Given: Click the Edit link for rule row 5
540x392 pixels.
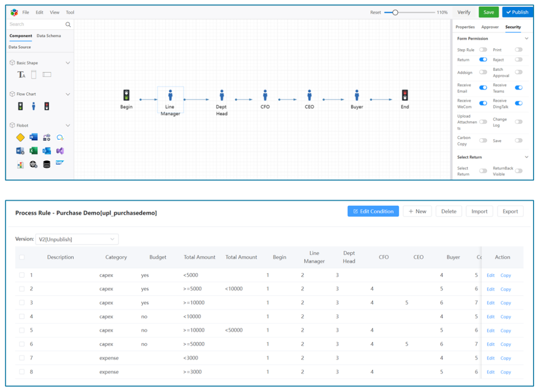Looking at the screenshot, I should [490, 331].
